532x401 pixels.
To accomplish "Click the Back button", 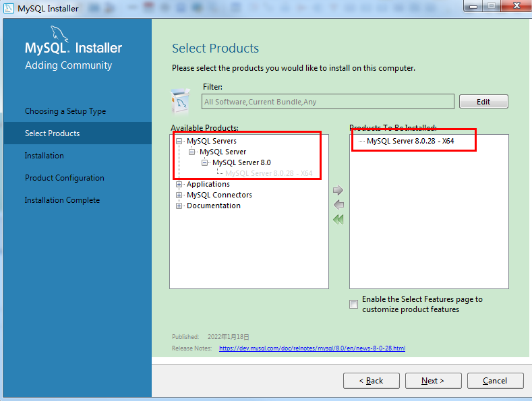I will [371, 381].
